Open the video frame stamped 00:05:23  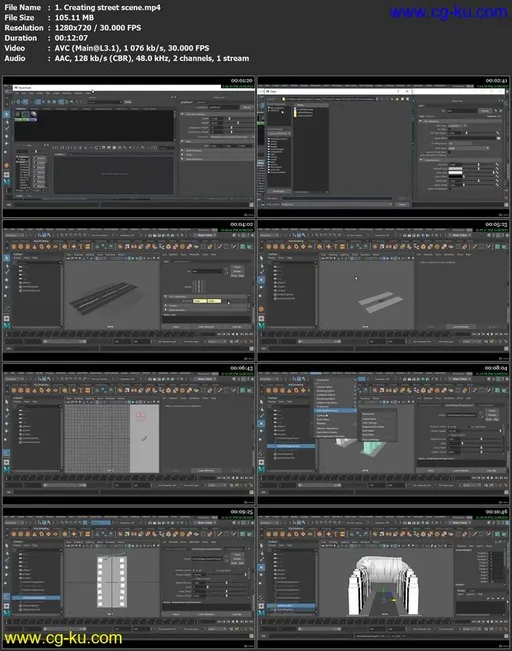coord(383,290)
